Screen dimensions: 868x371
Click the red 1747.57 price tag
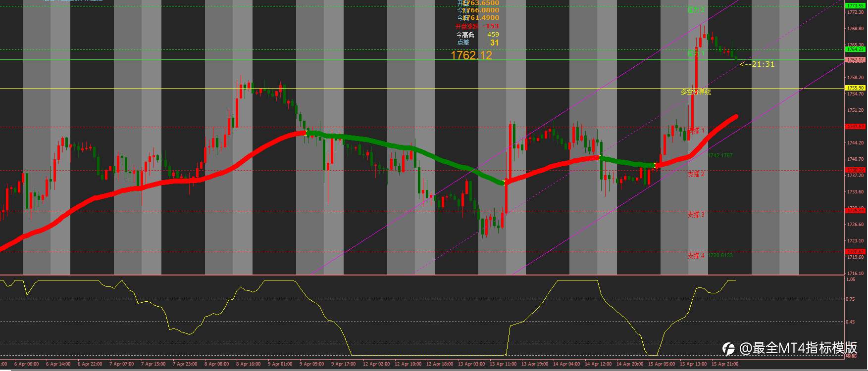point(855,127)
